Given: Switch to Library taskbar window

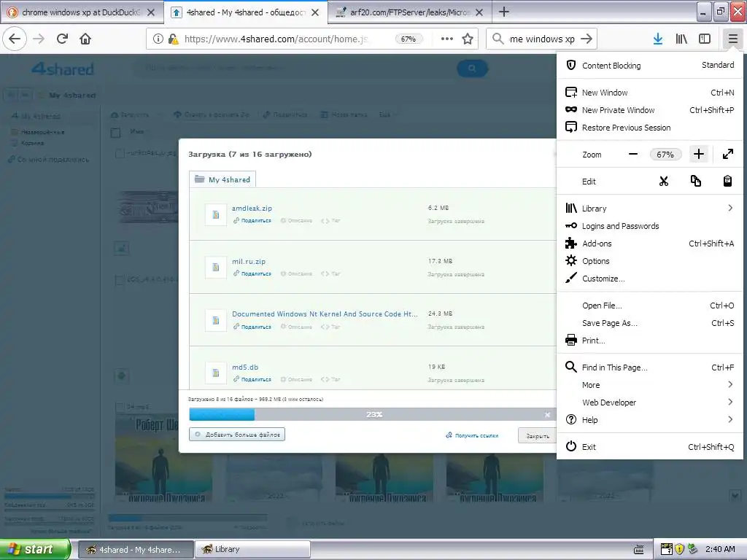Looking at the screenshot, I should pyautogui.click(x=253, y=550).
